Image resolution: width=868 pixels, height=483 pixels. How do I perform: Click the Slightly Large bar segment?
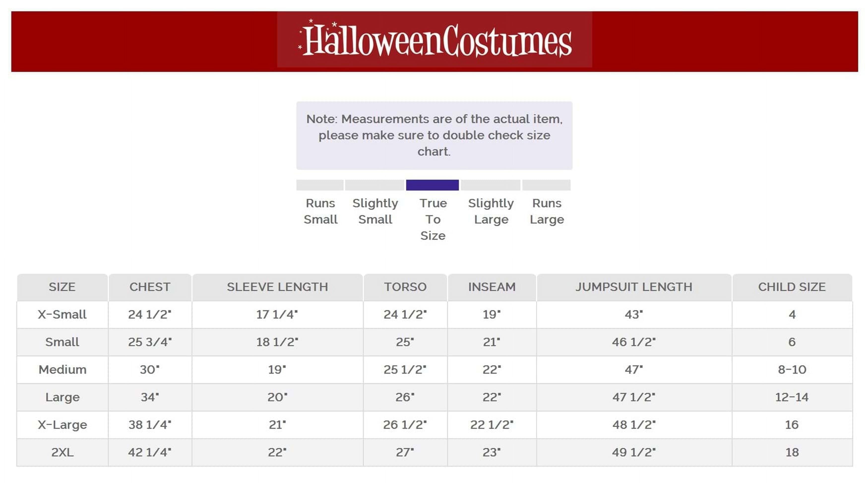pos(491,185)
